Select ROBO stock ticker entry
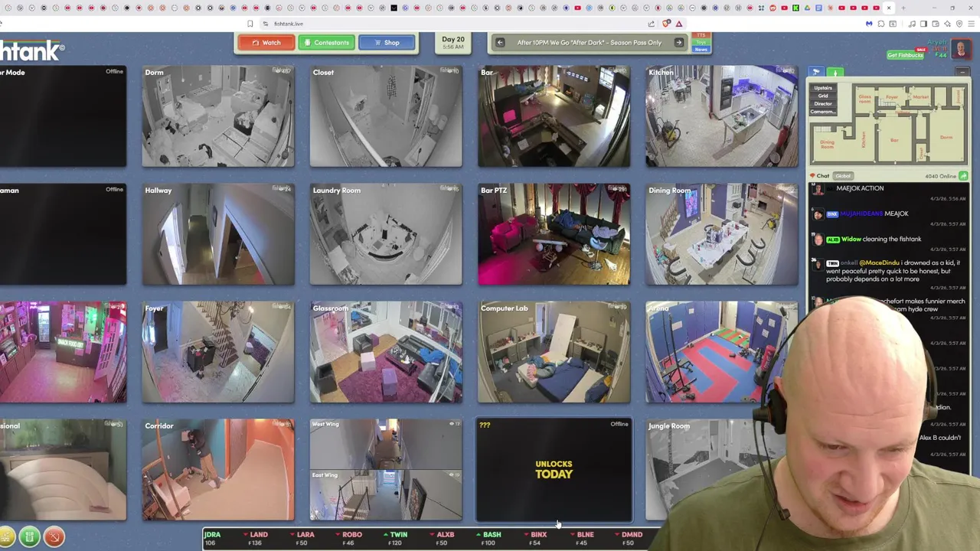980x551 pixels. tap(349, 539)
